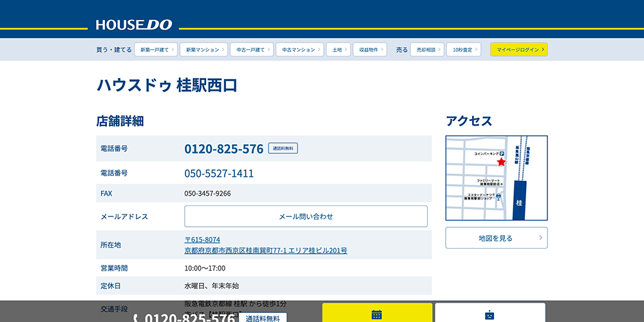Go to the 土地 category
The height and width of the screenshot is (322, 644).
click(x=339, y=50)
